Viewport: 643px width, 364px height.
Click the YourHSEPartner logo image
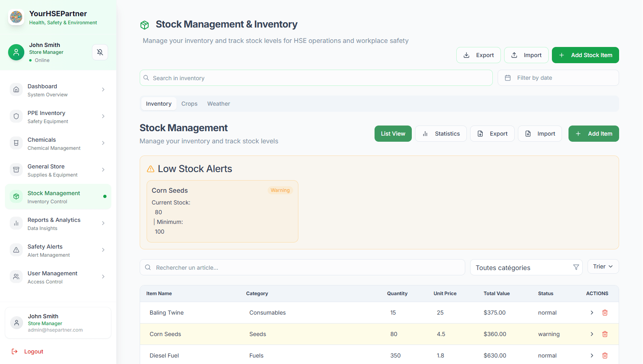16,17
